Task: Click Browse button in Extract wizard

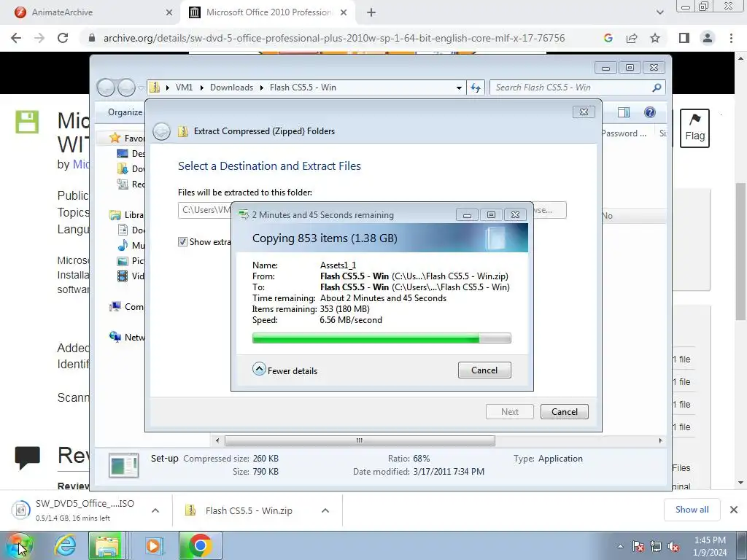Action: click(x=549, y=210)
